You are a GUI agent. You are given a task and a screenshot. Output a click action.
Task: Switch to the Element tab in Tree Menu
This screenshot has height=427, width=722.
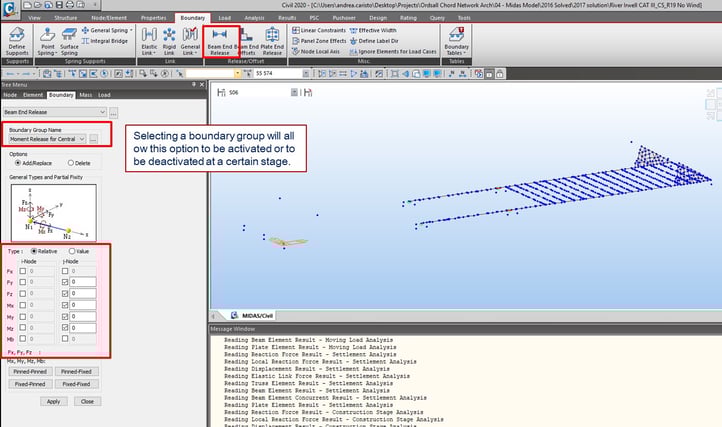coord(33,95)
